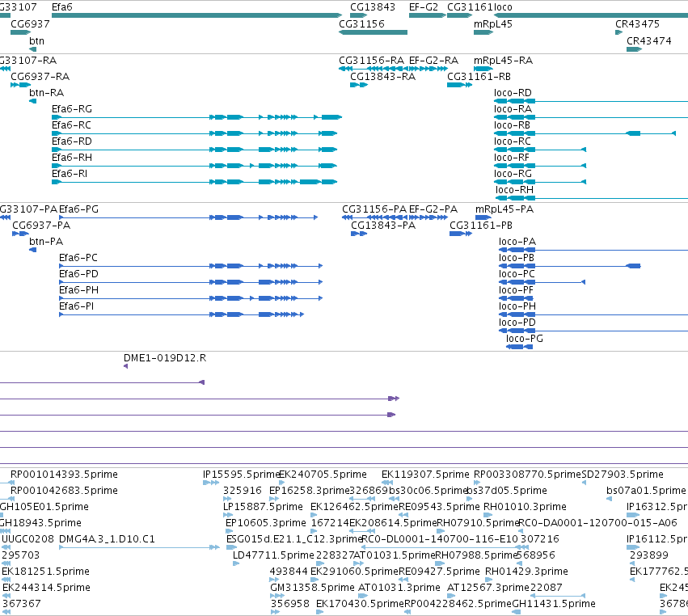Select the loco-PD protein label

point(517,323)
